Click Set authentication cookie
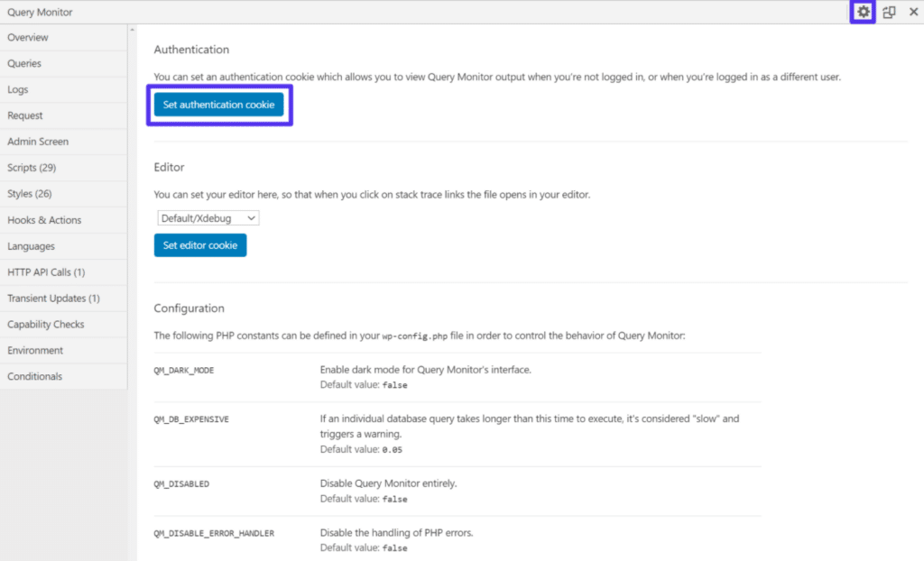 (x=219, y=104)
